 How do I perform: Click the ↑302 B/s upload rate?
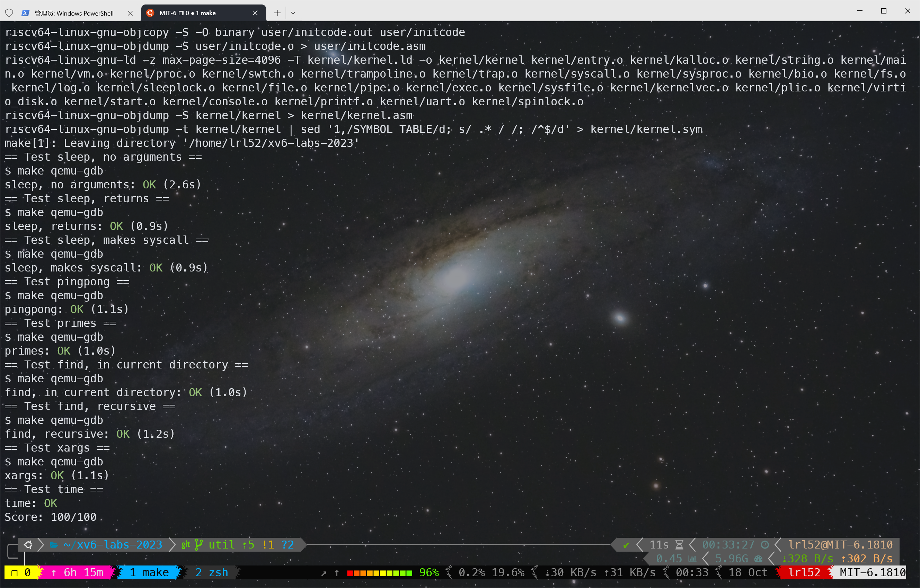coord(867,559)
